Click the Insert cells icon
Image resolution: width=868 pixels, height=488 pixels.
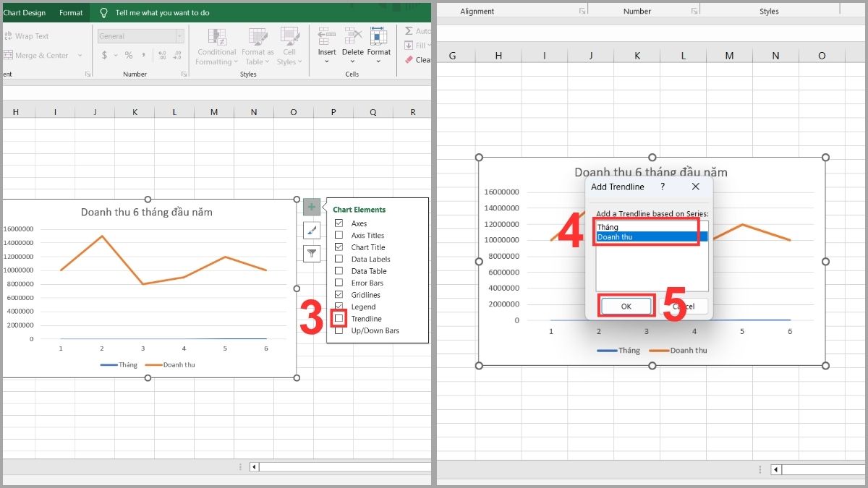(x=327, y=37)
